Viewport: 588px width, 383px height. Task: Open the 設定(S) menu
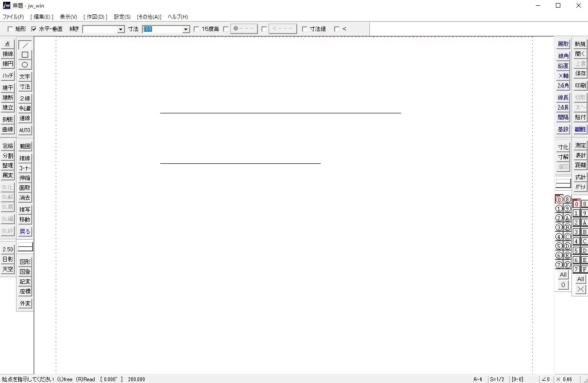coord(122,17)
